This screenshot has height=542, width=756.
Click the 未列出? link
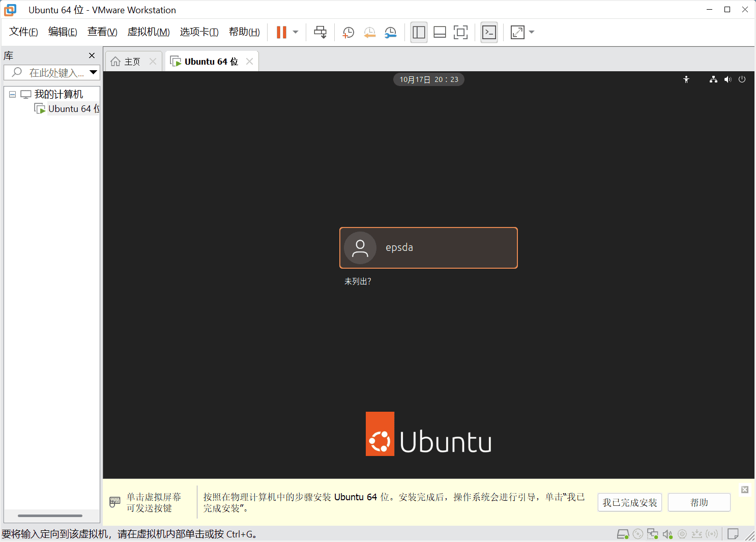click(358, 281)
